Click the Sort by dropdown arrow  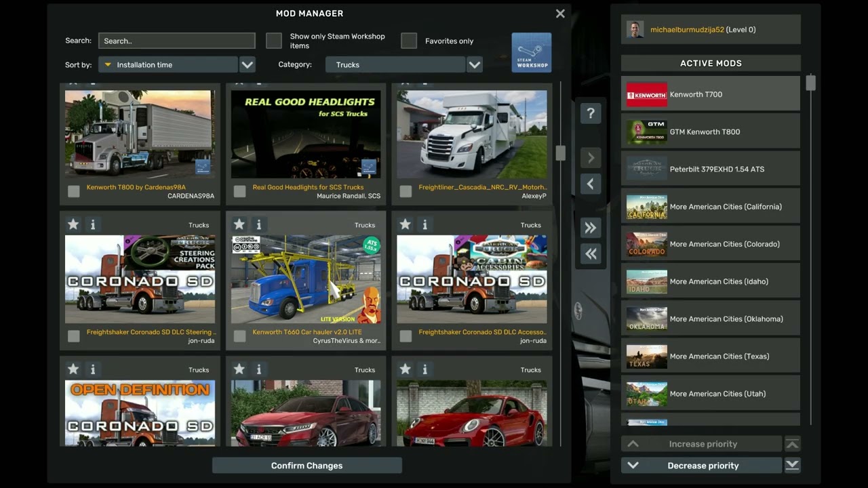pyautogui.click(x=248, y=64)
